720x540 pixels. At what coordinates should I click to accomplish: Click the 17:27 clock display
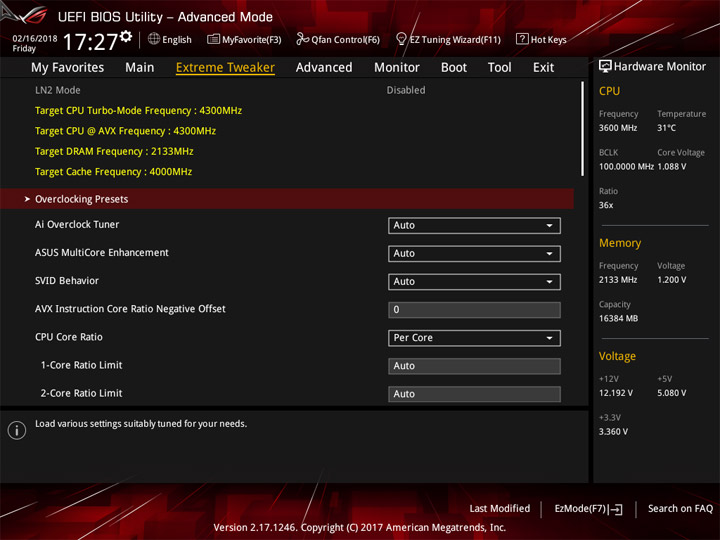click(x=90, y=42)
